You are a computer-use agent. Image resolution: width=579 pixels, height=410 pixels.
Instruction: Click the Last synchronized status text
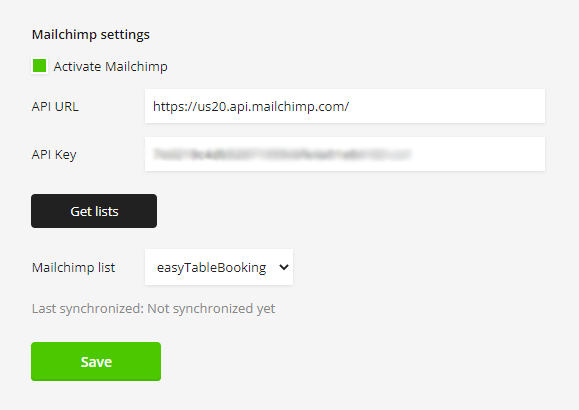coord(153,308)
